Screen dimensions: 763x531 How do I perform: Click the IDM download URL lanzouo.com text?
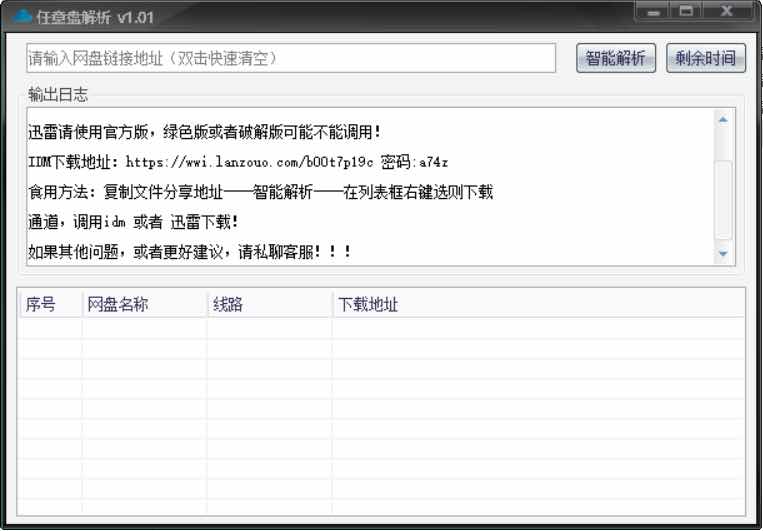[x=250, y=162]
